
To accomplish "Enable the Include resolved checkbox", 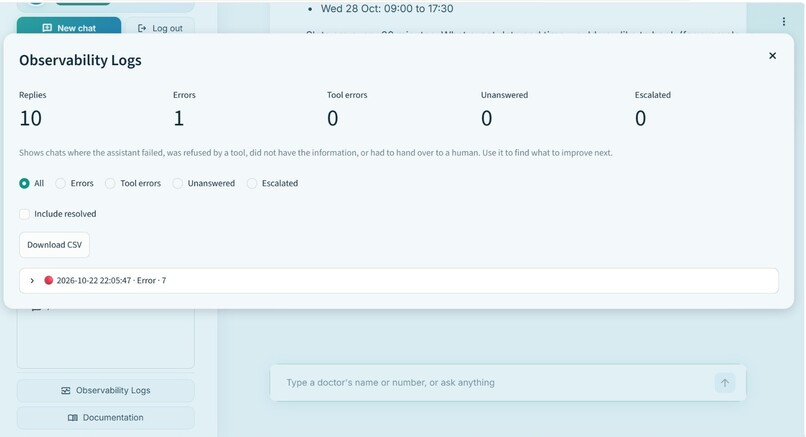I will pyautogui.click(x=24, y=214).
